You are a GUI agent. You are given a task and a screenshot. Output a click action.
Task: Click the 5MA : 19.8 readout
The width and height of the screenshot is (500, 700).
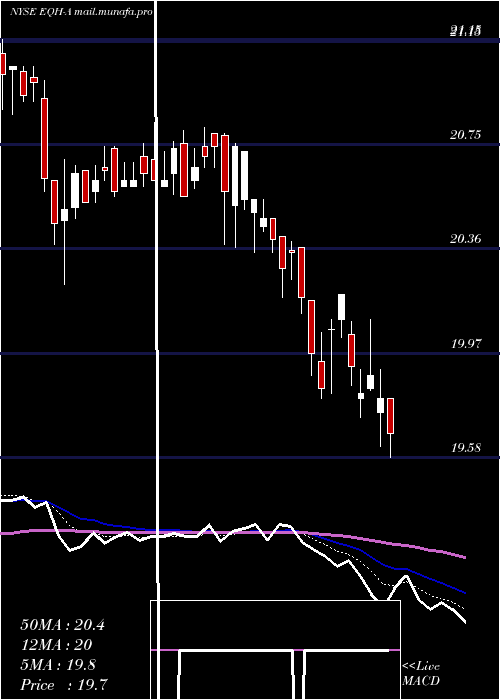click(x=58, y=665)
